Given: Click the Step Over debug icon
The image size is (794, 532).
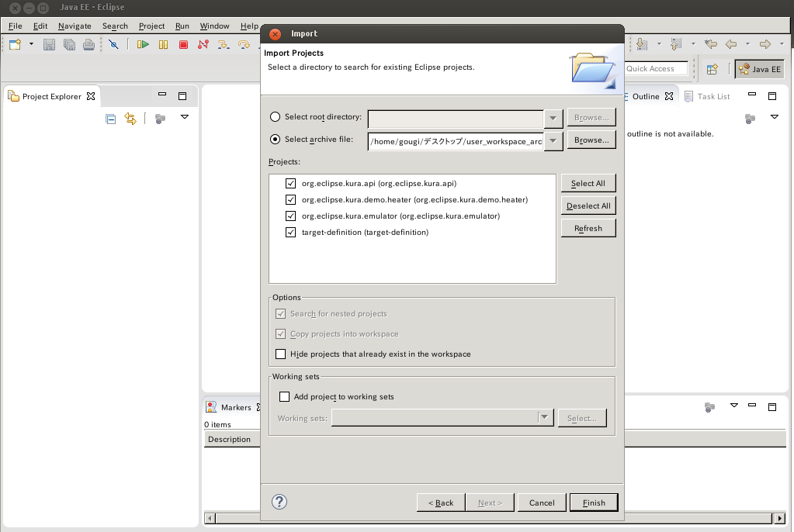Looking at the screenshot, I should tap(244, 44).
